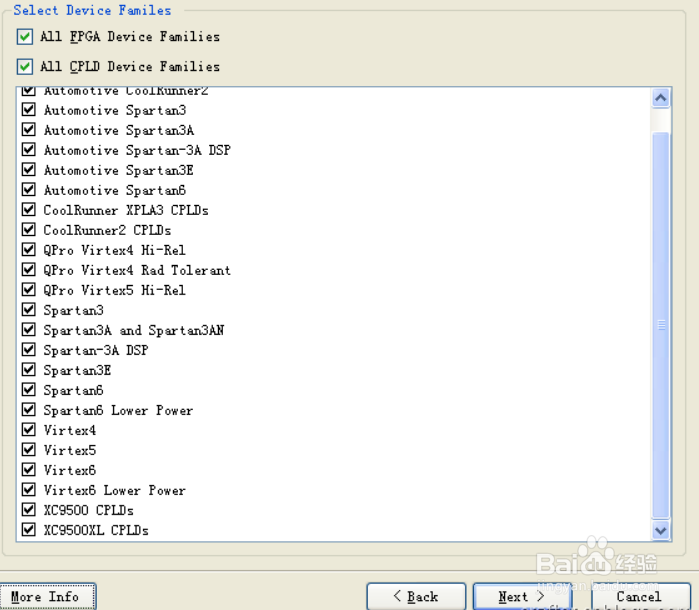Toggle the Virtex5 family checkbox
699x610 pixels.
[x=29, y=449]
